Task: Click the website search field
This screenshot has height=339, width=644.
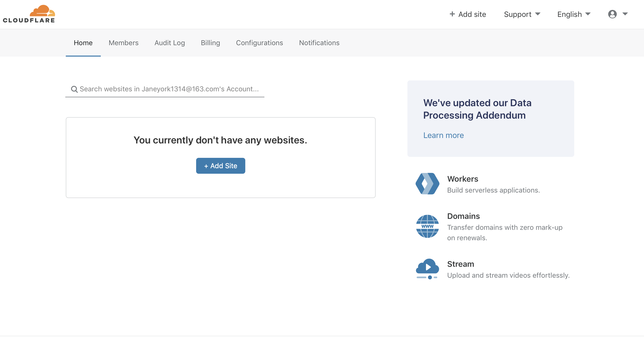Action: point(165,89)
